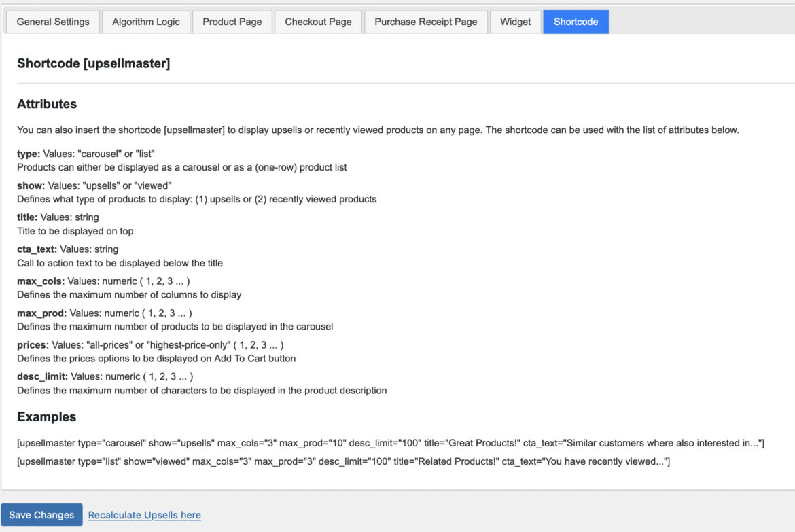Click the Examples section heading
The height and width of the screenshot is (532, 795).
(x=42, y=416)
